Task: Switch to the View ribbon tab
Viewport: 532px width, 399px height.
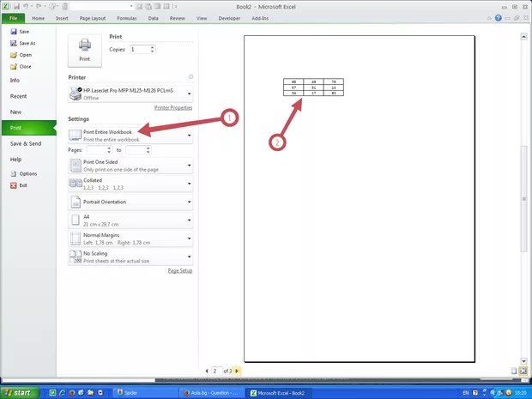Action: (202, 18)
